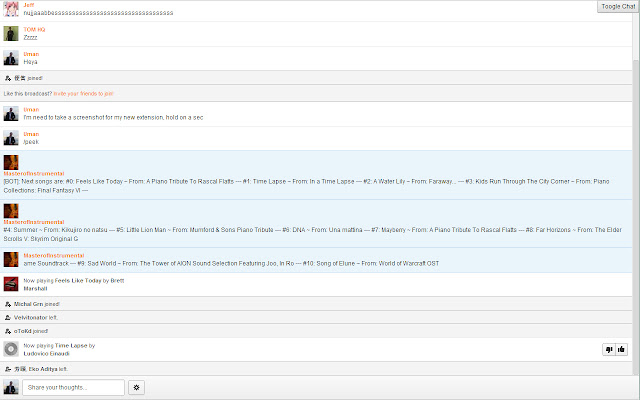
Task: Click TOM HG's avatar image
Action: 10,33
